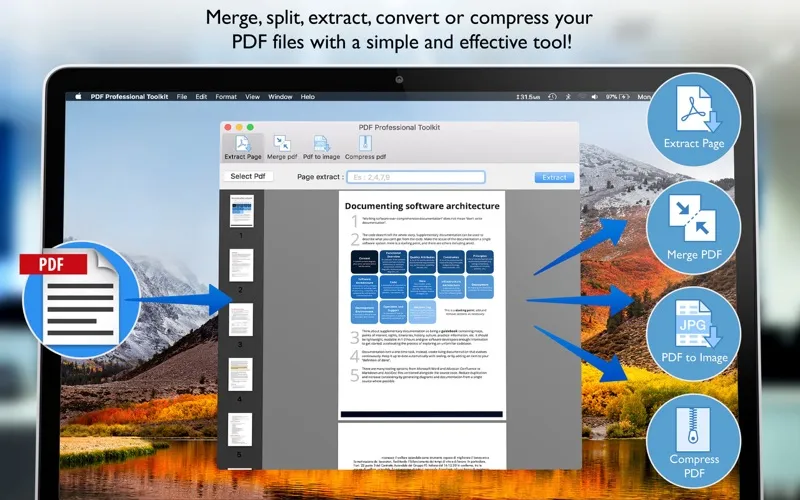This screenshot has height=500, width=800.
Task: Click the volume icon in menu bar
Action: point(594,96)
